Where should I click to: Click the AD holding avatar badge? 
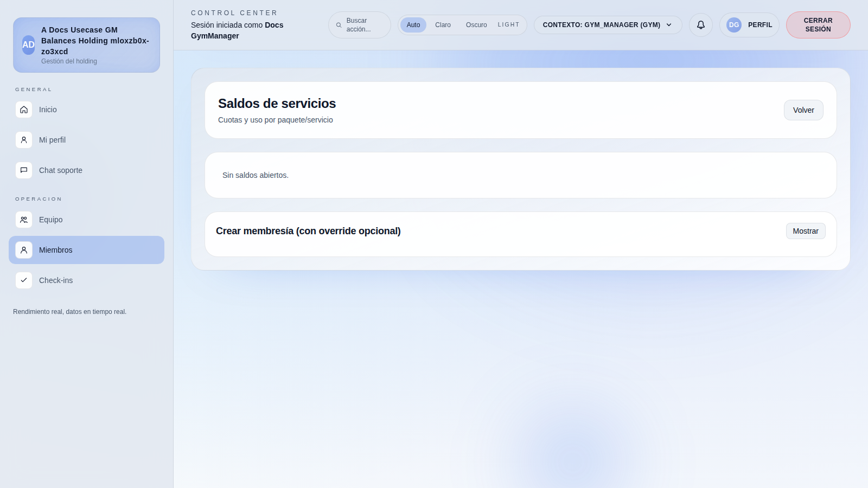tap(28, 45)
